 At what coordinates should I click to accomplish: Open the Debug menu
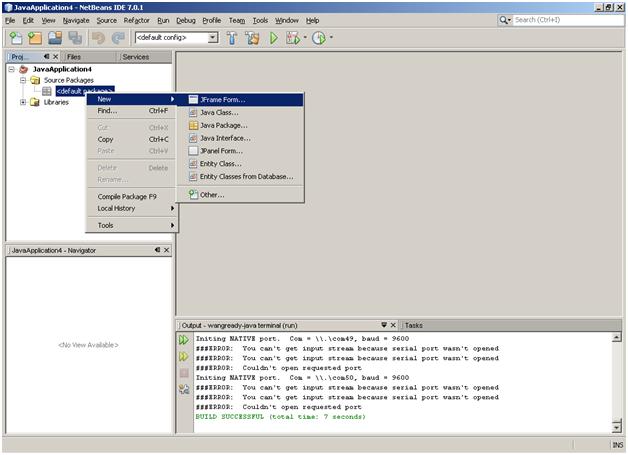click(186, 20)
